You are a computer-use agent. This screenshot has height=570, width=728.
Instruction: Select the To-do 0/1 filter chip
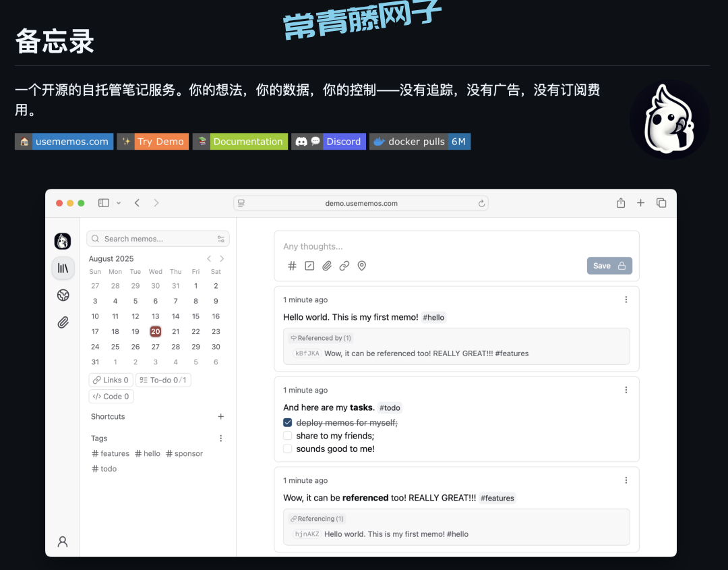pyautogui.click(x=163, y=380)
